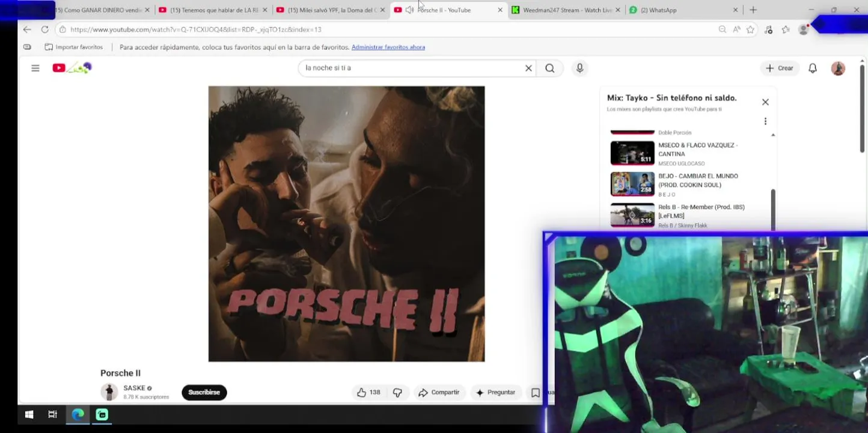The width and height of the screenshot is (868, 433).
Task: Like the Porsche II video
Action: (x=368, y=392)
